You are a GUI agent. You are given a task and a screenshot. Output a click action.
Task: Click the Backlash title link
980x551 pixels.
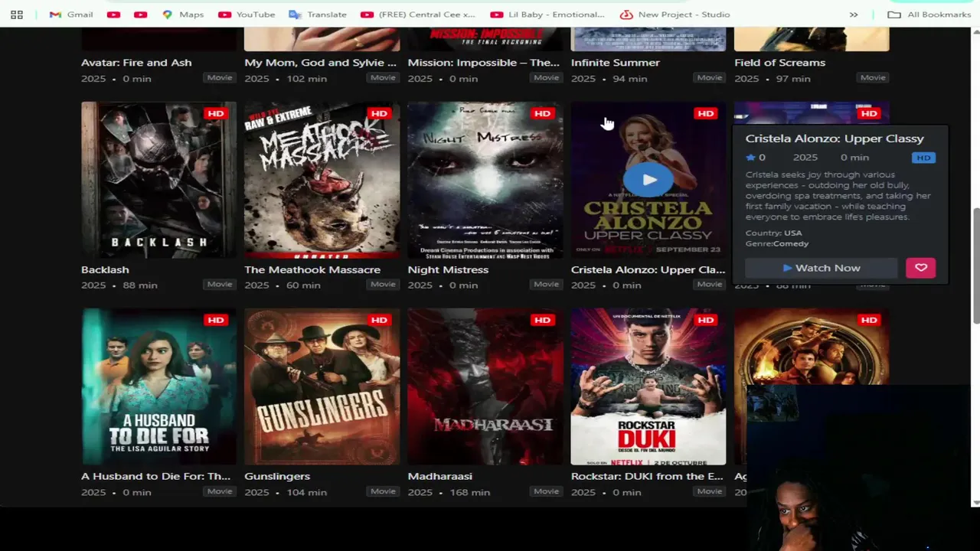(105, 269)
